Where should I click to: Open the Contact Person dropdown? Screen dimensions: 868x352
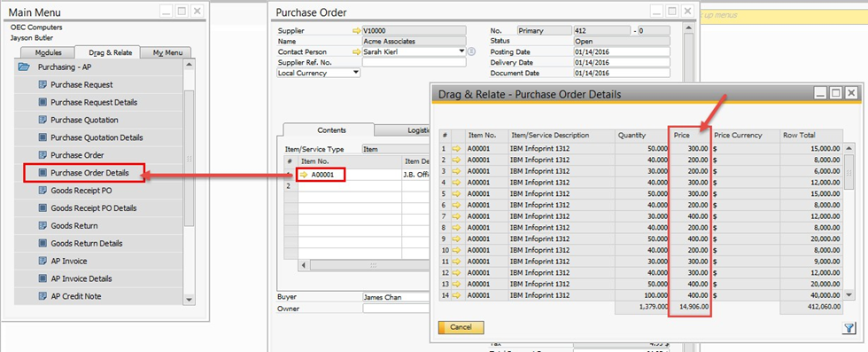[x=461, y=51]
